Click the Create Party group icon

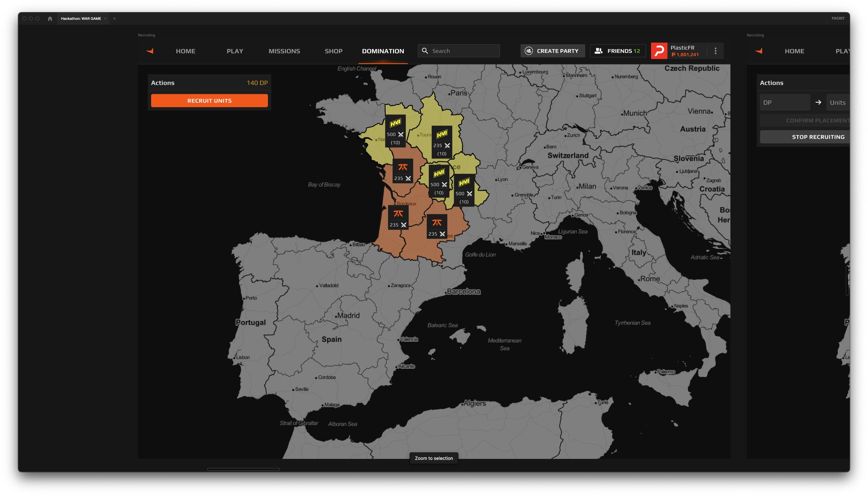tap(528, 51)
